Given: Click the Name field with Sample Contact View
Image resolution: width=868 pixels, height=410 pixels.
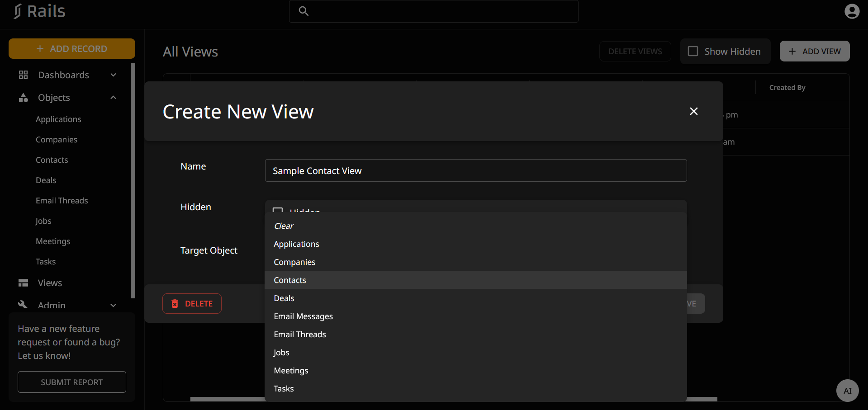Looking at the screenshot, I should coord(475,171).
